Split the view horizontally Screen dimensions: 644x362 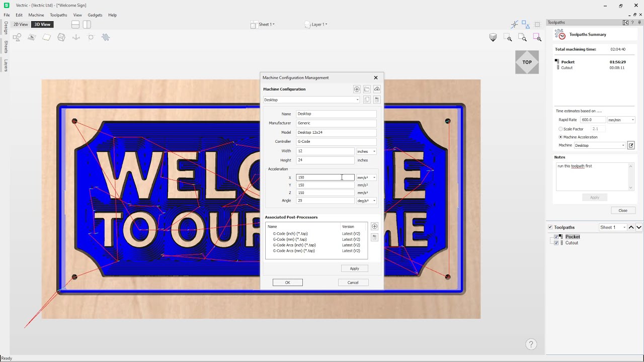[75, 24]
